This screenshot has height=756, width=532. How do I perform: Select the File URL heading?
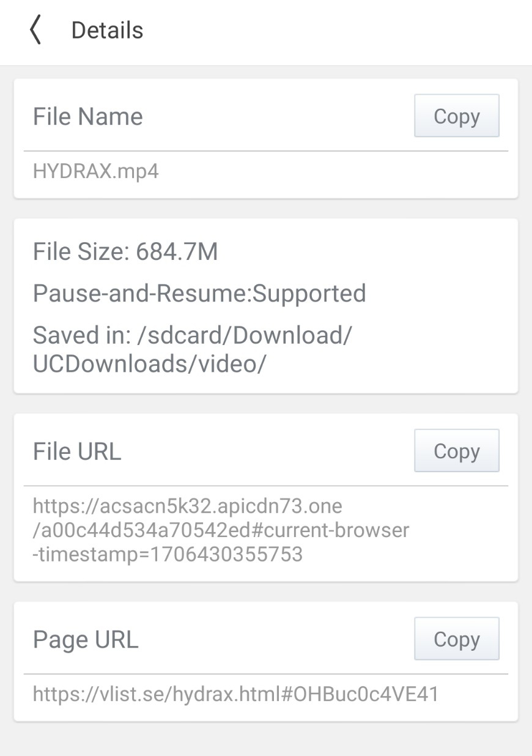pyautogui.click(x=77, y=451)
